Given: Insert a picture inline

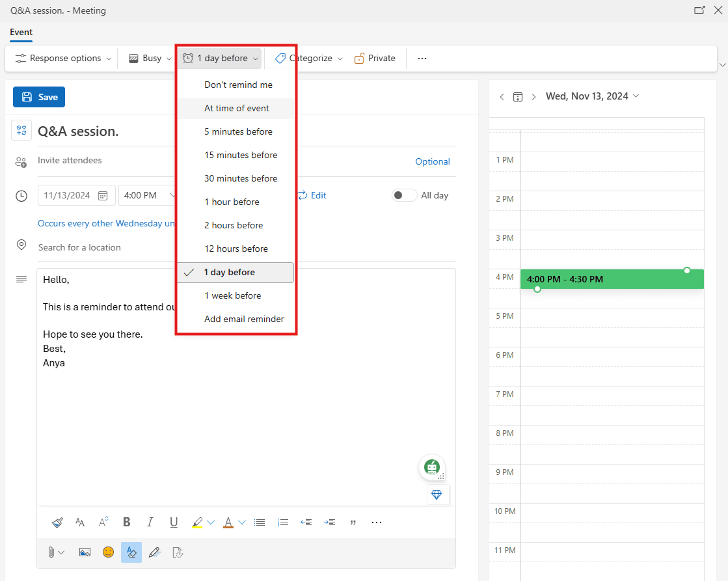Looking at the screenshot, I should pos(85,552).
